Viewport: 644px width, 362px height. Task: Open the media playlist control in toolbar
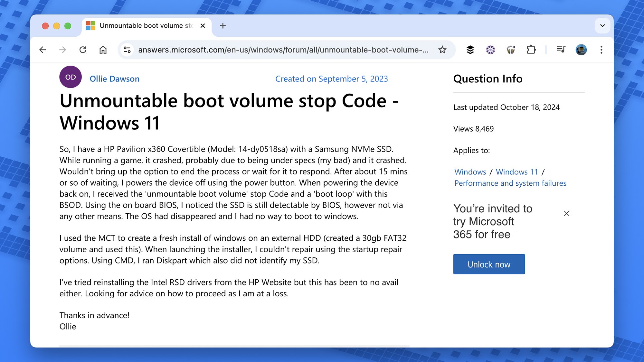[x=561, y=50]
